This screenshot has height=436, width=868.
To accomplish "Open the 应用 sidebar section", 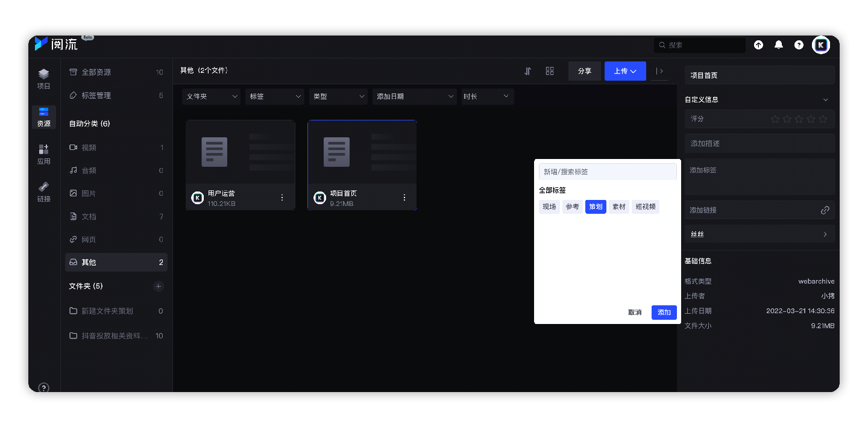I will tap(43, 154).
